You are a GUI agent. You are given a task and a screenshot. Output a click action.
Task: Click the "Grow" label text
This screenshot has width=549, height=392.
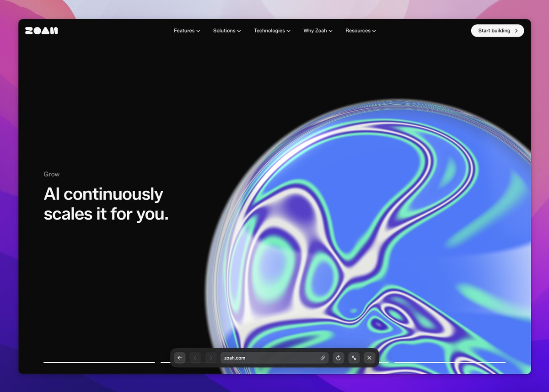[x=52, y=174]
